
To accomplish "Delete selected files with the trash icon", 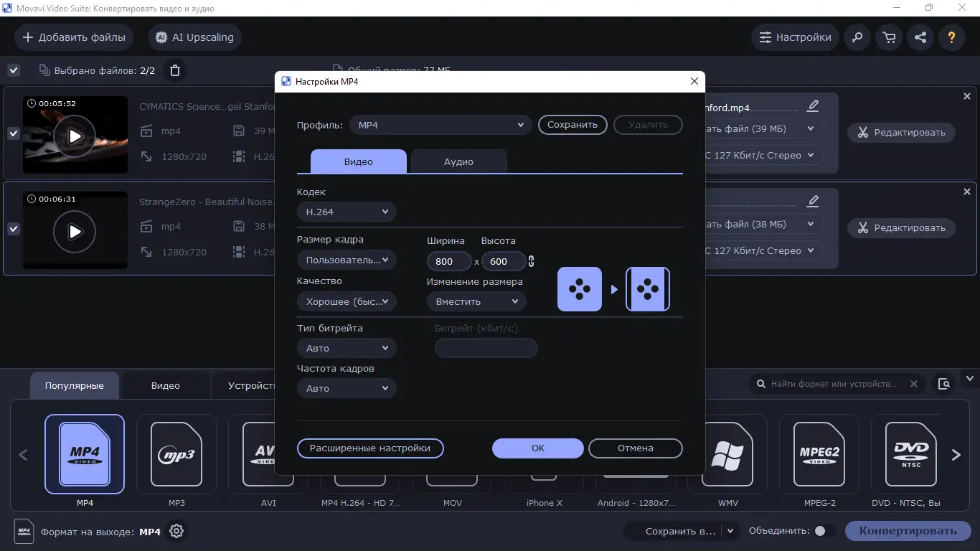I will tap(174, 70).
